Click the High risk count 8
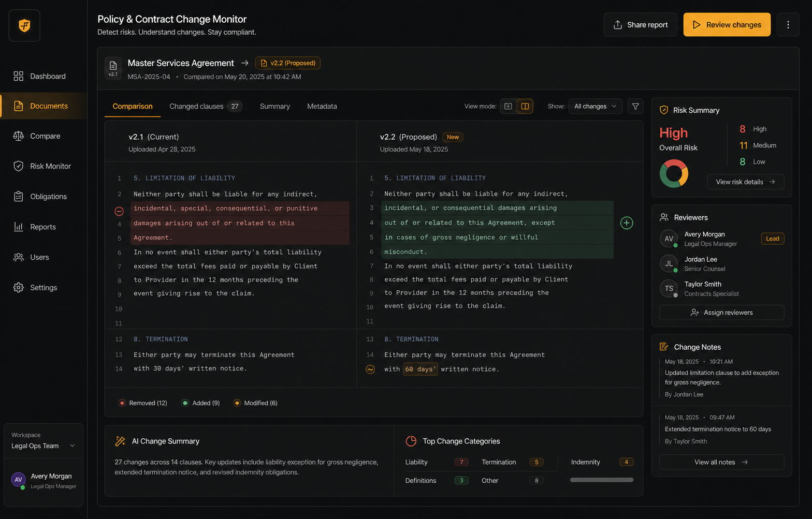Screen dimensions: 812x519 [x=743, y=129]
